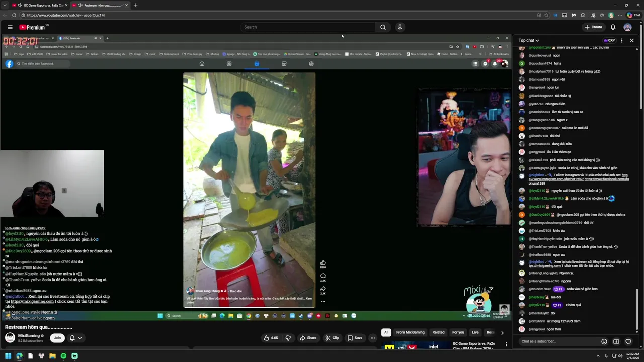Screen dimensions: 644x362
Task: Click the YouTube search box
Action: (x=307, y=27)
